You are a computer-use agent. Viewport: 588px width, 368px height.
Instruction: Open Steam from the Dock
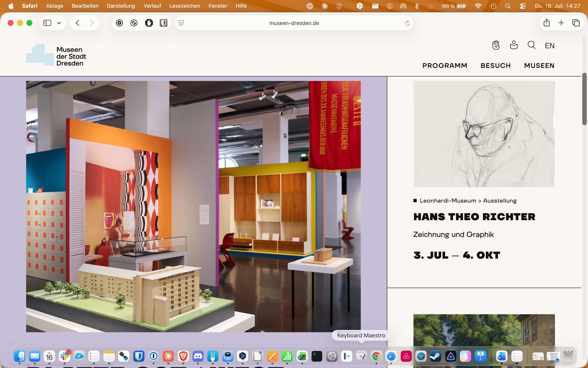(x=436, y=357)
